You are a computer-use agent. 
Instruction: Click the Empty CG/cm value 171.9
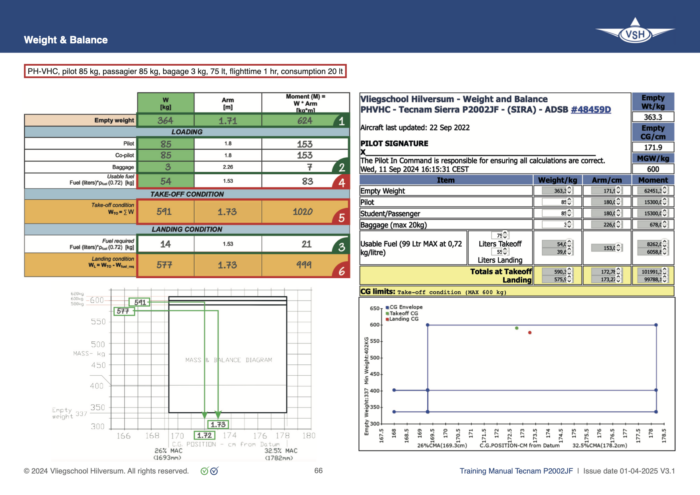[653, 147]
